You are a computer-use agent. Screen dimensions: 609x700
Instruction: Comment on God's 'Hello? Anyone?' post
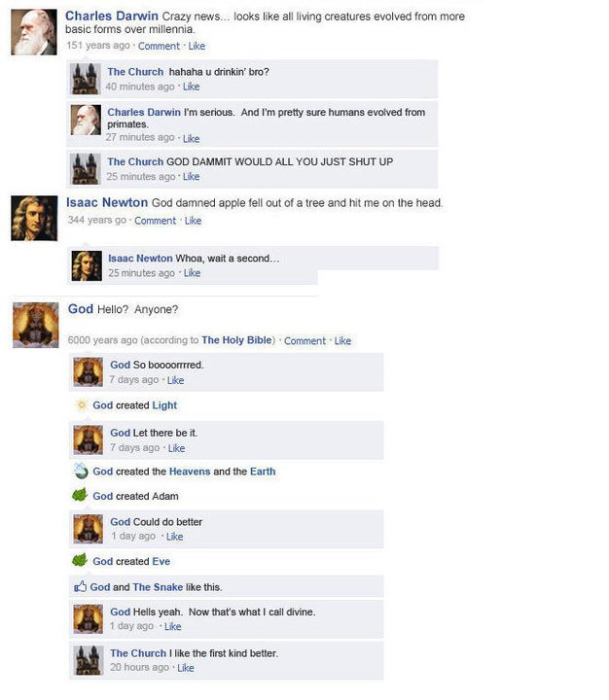click(304, 341)
